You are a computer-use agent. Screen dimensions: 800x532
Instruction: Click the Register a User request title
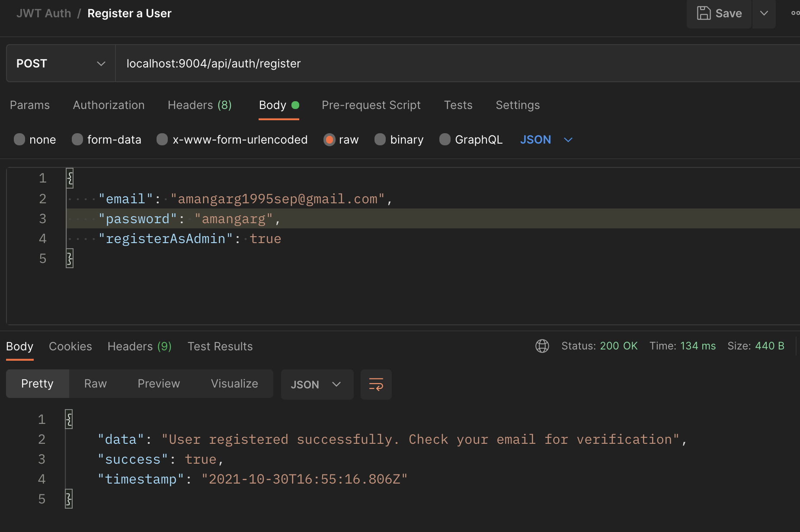129,13
